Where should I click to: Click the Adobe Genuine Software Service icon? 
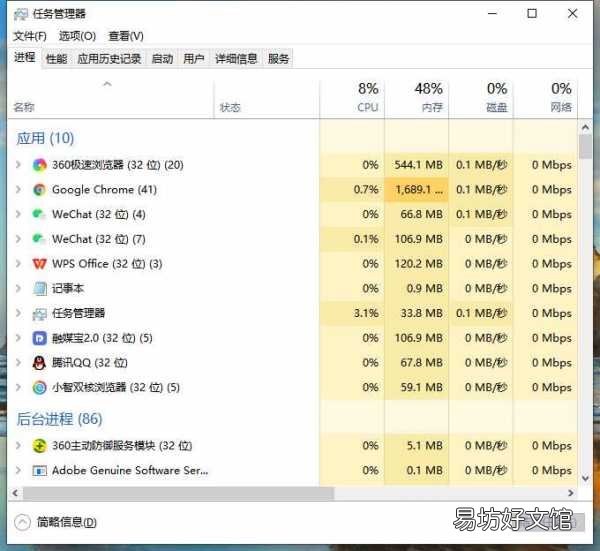click(x=39, y=470)
